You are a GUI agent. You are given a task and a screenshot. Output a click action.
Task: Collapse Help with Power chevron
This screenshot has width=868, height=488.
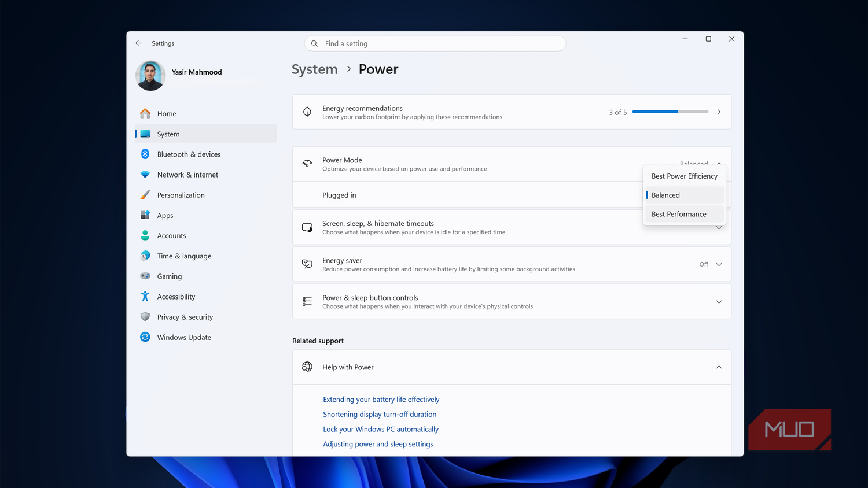click(719, 367)
